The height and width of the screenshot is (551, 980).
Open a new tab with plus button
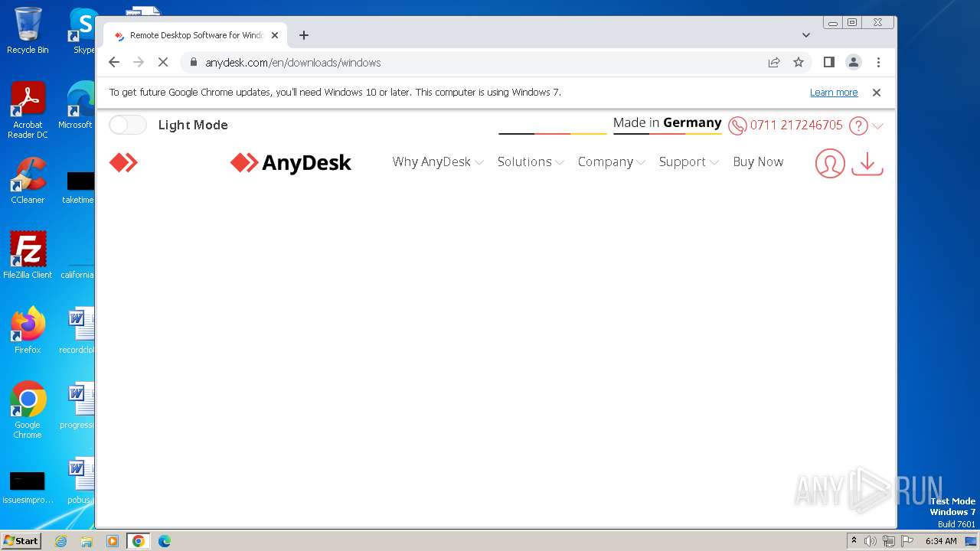304,35
